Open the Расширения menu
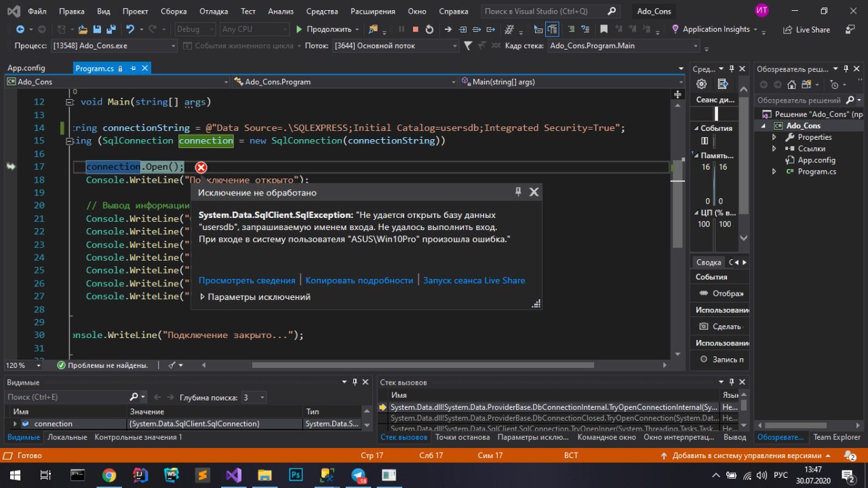Screen dimensions: 868x488 coord(374,12)
